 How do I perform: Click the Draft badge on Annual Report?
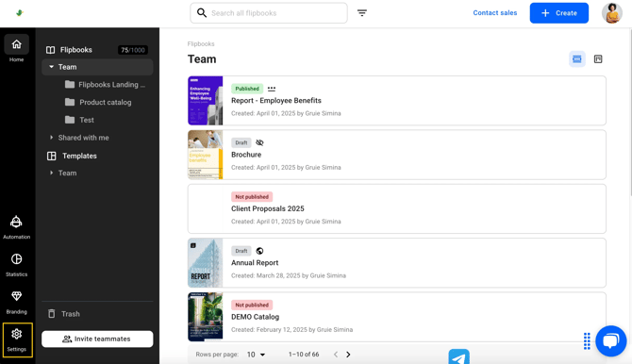tap(241, 251)
